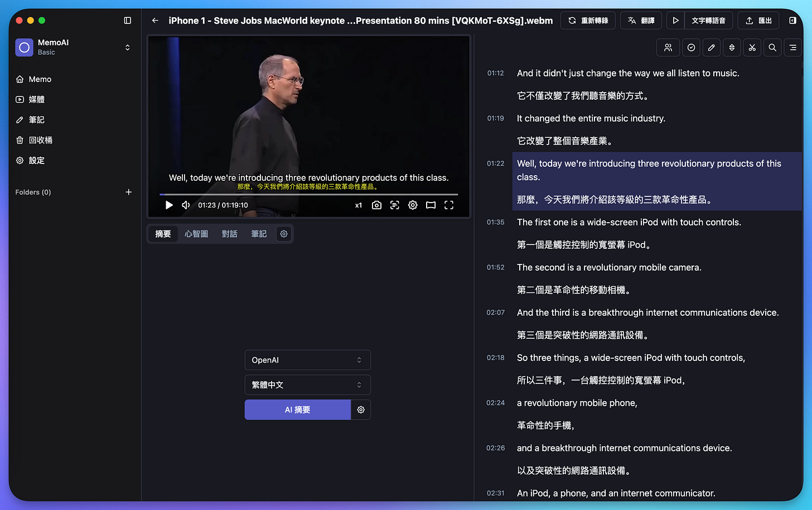This screenshot has width=812, height=510.
Task: Jump to timestamp 02:18
Action: pyautogui.click(x=495, y=358)
